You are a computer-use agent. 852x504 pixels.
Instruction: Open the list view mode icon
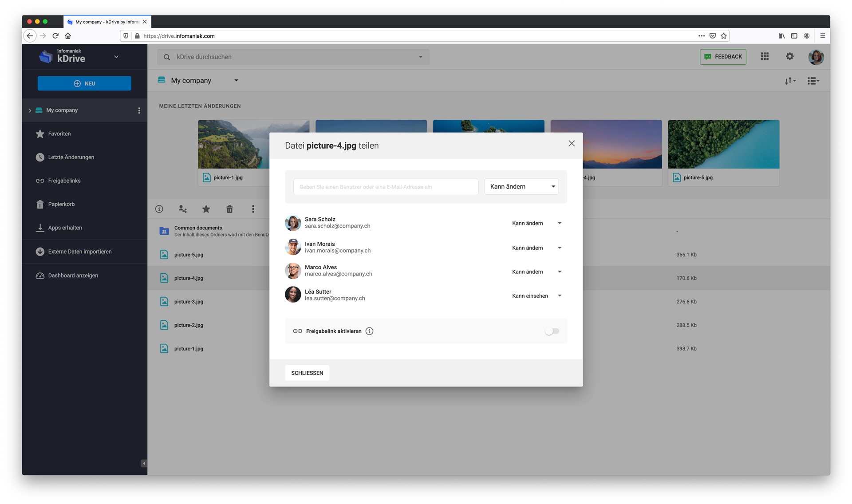(x=813, y=81)
